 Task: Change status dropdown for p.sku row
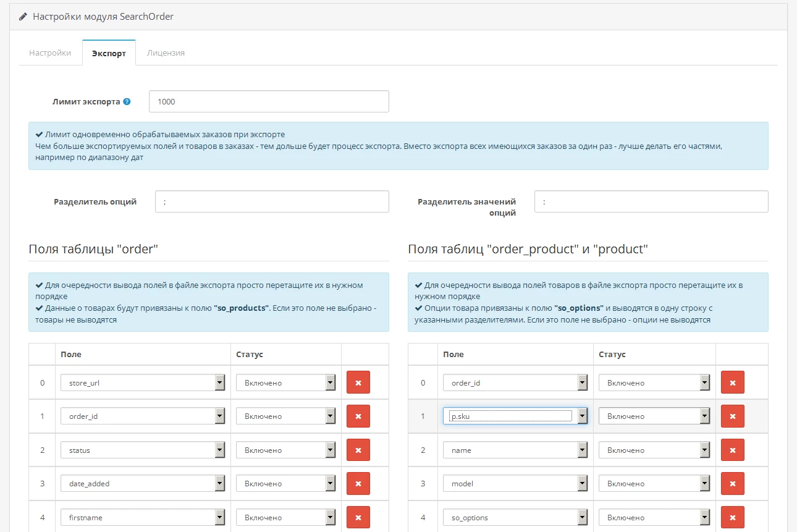(654, 416)
